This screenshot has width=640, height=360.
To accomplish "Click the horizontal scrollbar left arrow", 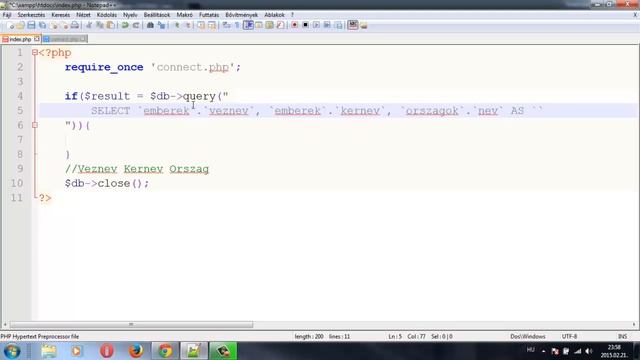I will pyautogui.click(x=5, y=324).
